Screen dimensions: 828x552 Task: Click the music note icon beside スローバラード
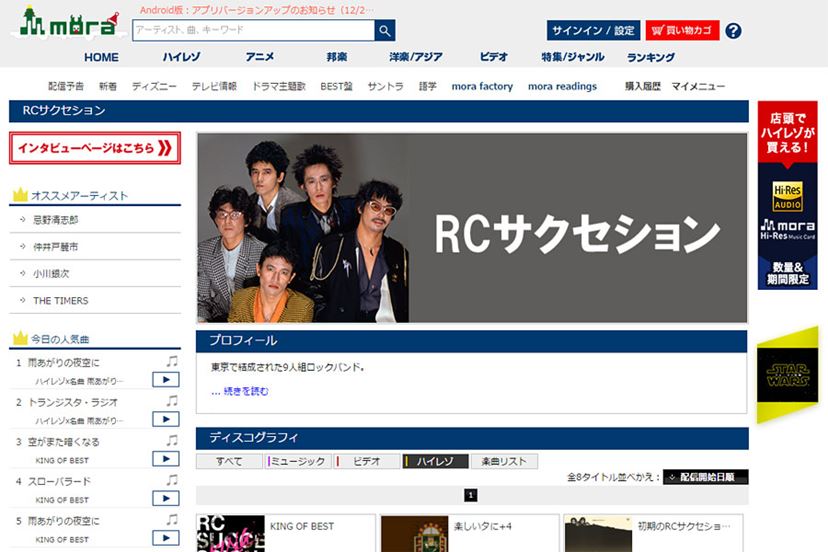click(172, 480)
